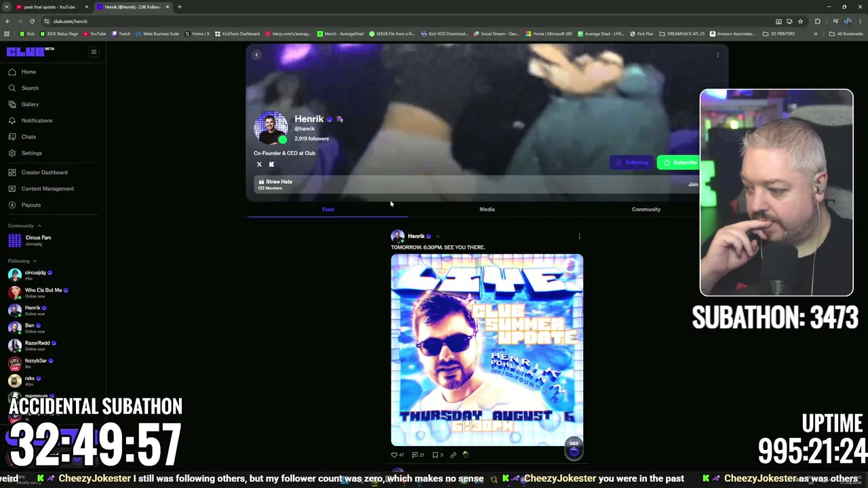Open the Creator Dashboard icon
The width and height of the screenshot is (868, 488).
(12, 172)
